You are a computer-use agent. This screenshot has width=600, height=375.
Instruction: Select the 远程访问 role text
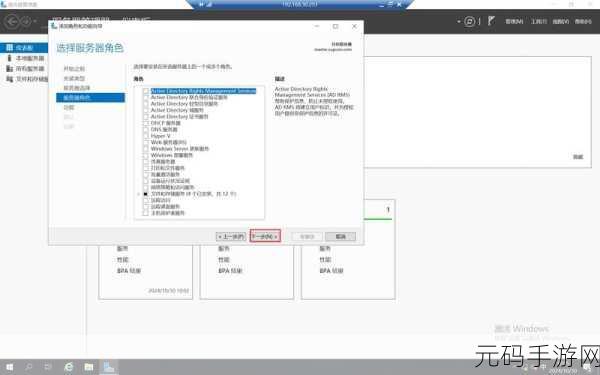pyautogui.click(x=160, y=200)
